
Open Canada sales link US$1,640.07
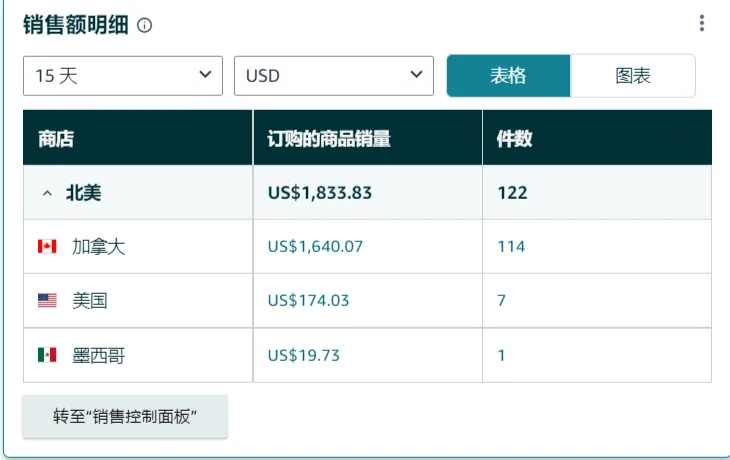315,246
